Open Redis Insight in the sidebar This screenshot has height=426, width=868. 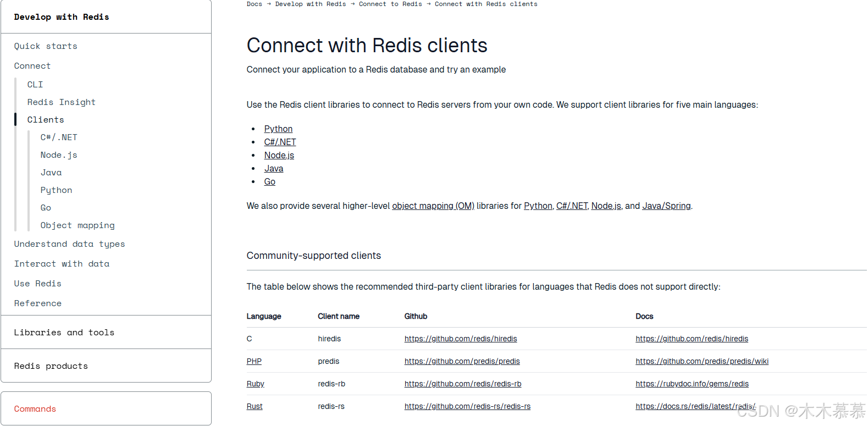click(62, 102)
